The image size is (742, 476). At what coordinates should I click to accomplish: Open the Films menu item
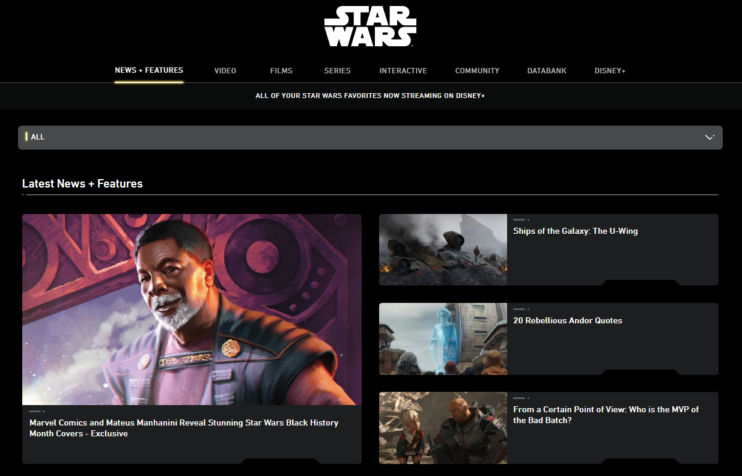coord(281,71)
